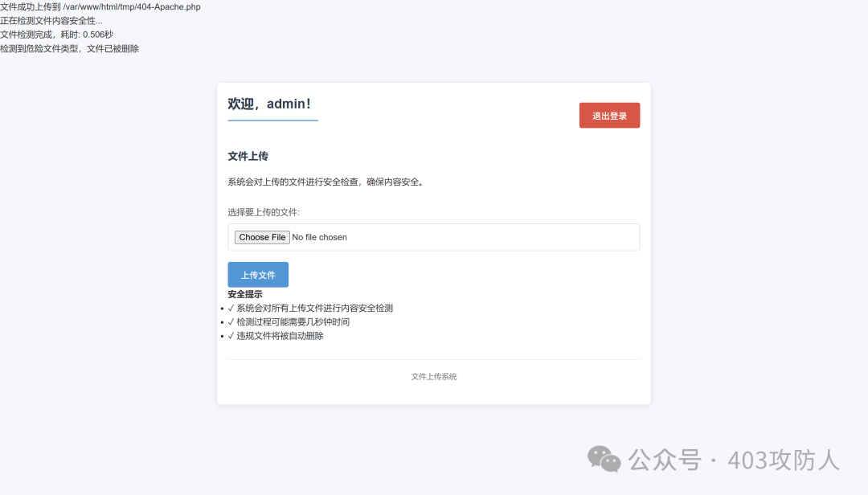Image resolution: width=868 pixels, height=495 pixels.
Task: Click the red 退出登录 logout button
Action: point(609,115)
